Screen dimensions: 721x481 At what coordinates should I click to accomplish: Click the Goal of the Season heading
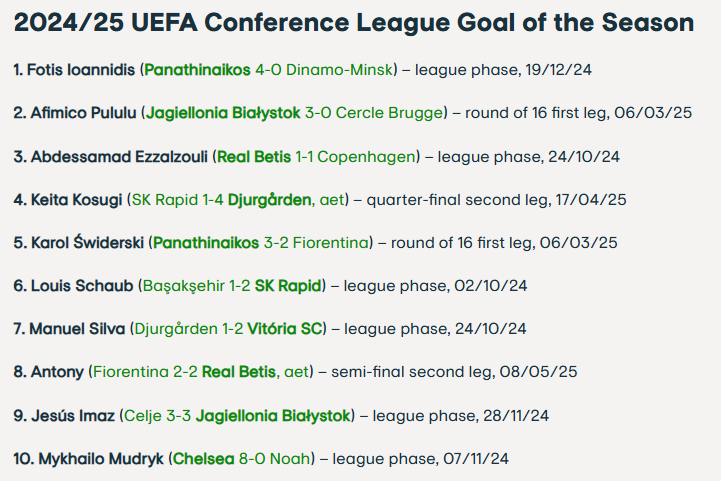click(354, 23)
